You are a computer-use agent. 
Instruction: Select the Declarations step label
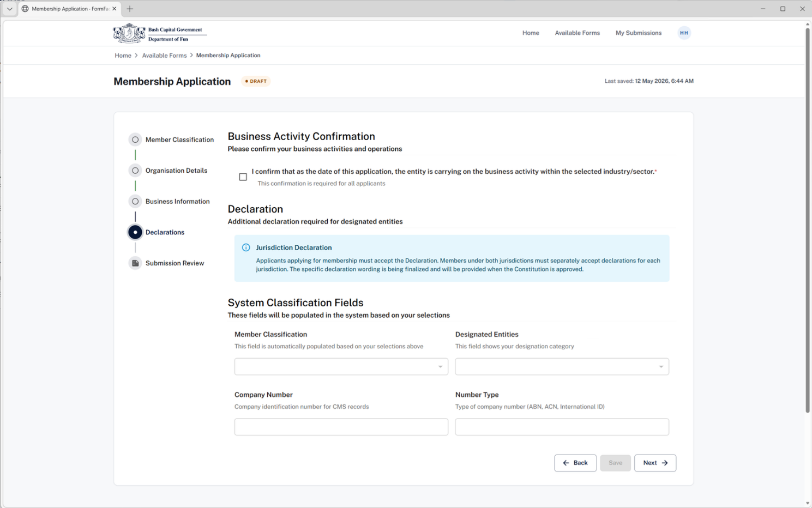(165, 232)
